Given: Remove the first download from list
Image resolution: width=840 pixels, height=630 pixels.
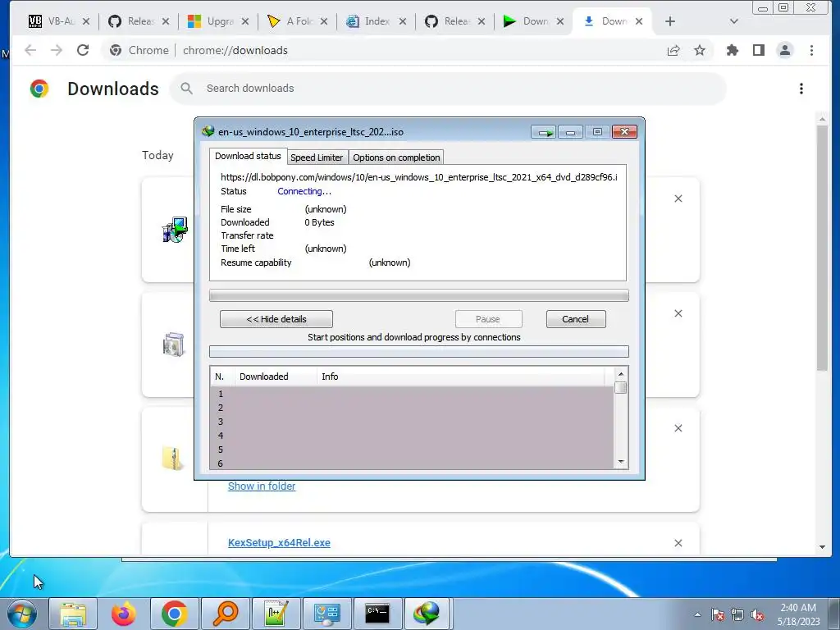Looking at the screenshot, I should click(x=678, y=199).
